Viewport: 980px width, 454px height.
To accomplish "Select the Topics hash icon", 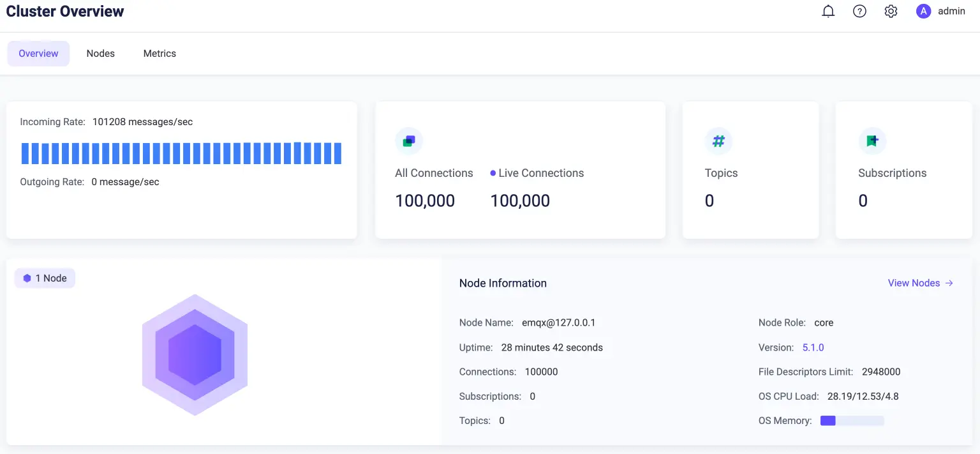I will pos(718,140).
